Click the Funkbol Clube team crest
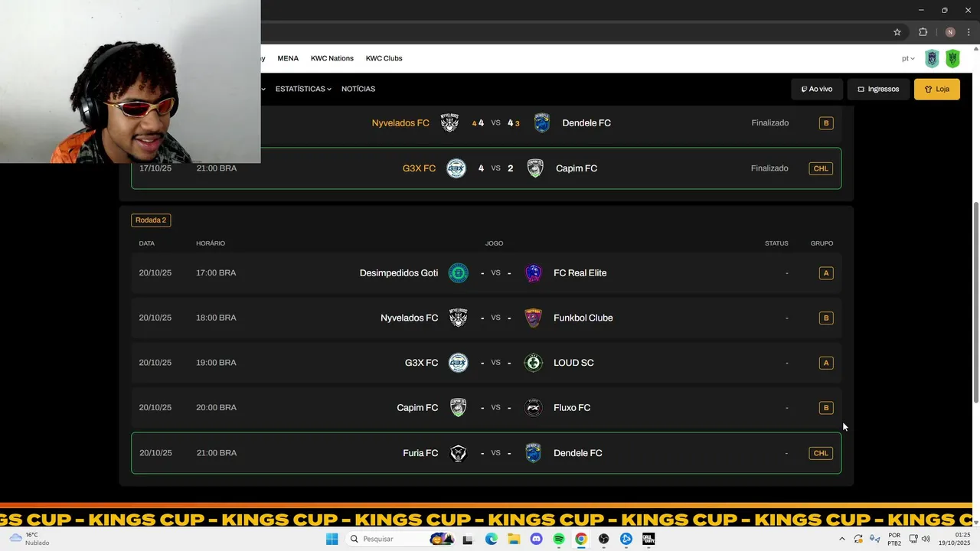The width and height of the screenshot is (980, 551). click(534, 318)
